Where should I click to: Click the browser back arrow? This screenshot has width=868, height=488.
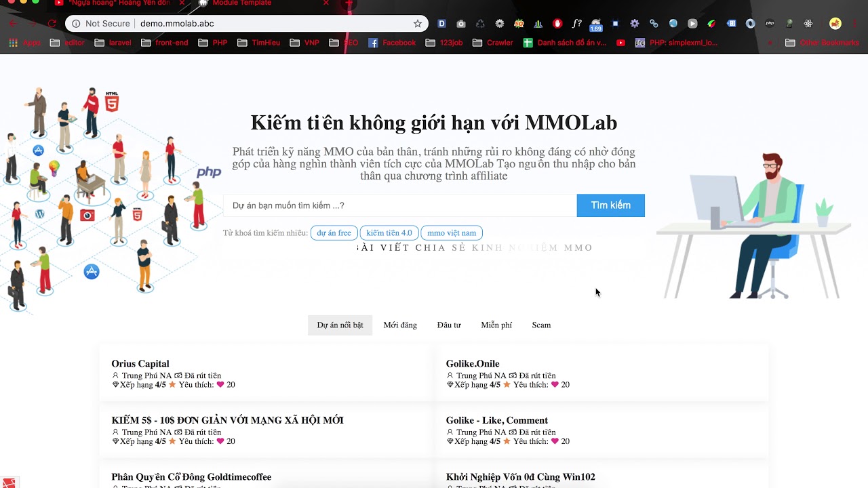pos(13,24)
